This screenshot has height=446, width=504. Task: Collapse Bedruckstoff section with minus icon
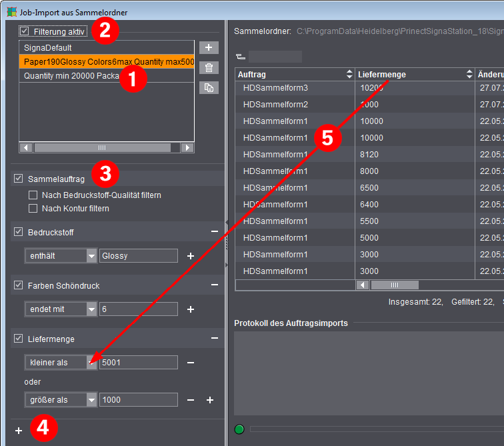click(x=215, y=231)
